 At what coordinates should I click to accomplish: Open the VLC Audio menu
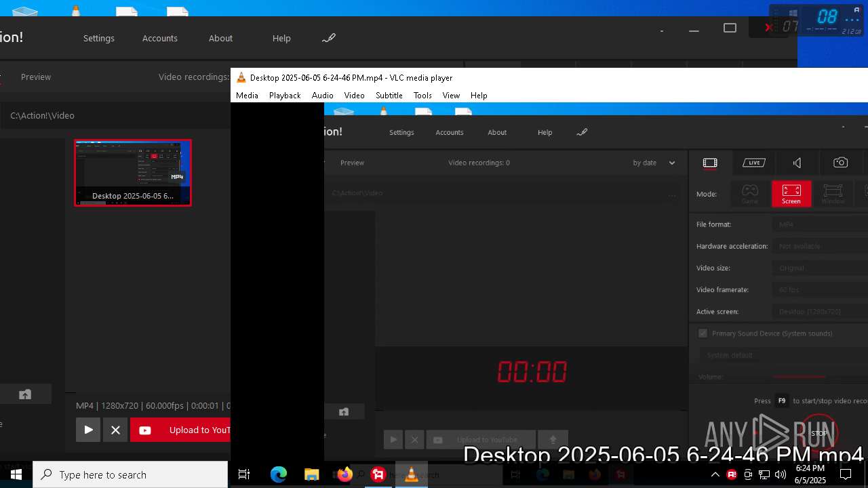click(x=322, y=96)
